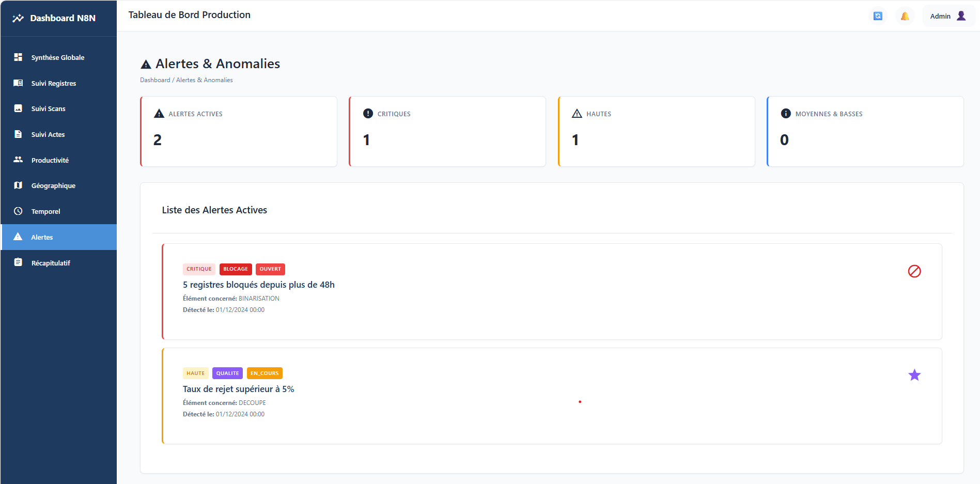Open the Récapitulatif section
The image size is (980, 484).
click(50, 263)
